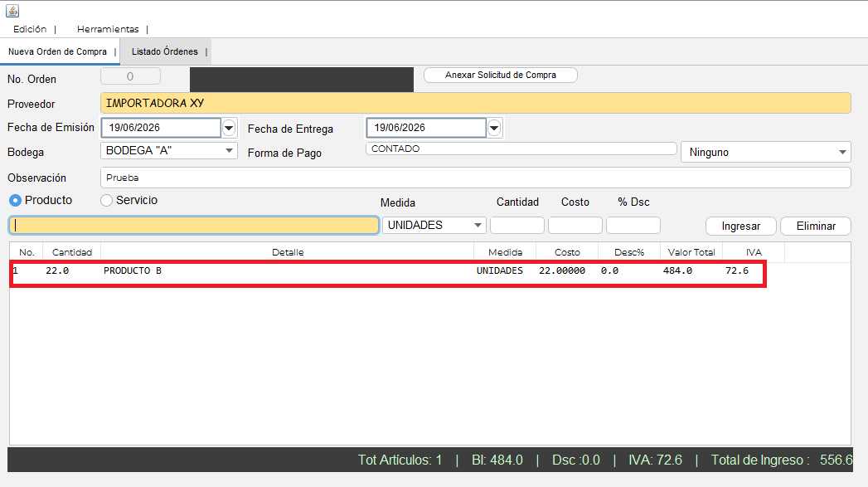Click the Eliminar button

click(816, 226)
